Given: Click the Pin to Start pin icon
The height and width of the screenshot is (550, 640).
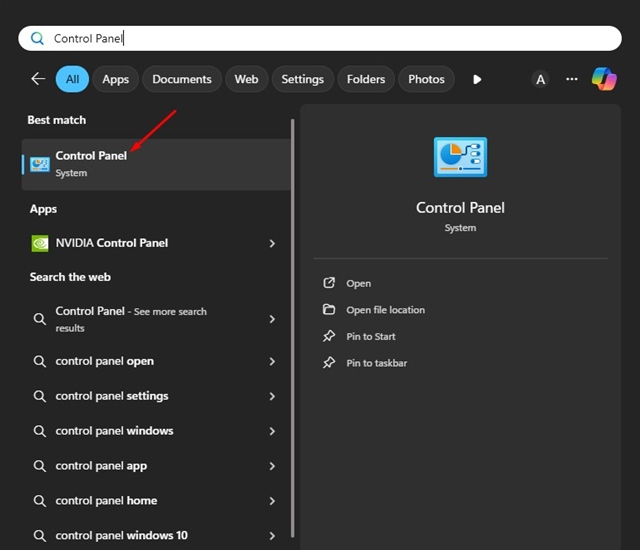Looking at the screenshot, I should (x=329, y=337).
